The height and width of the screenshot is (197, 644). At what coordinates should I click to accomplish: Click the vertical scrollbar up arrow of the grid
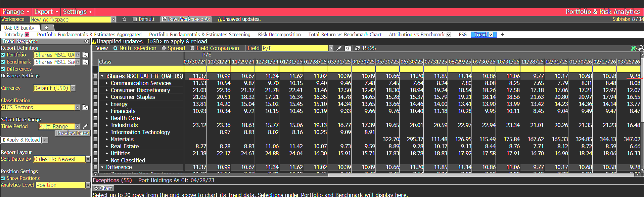click(642, 54)
